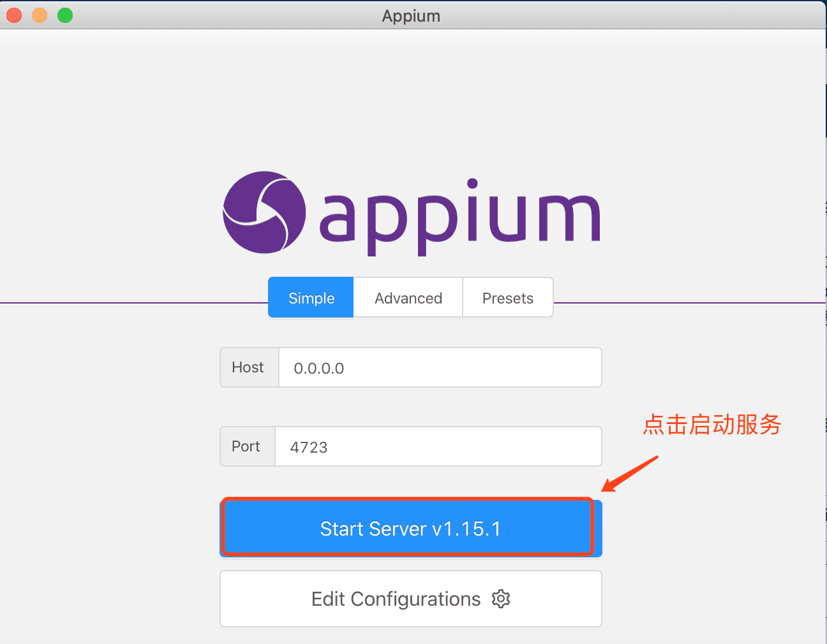Click the highlighted Start Server button in red box
This screenshot has height=644, width=827.
click(x=408, y=527)
